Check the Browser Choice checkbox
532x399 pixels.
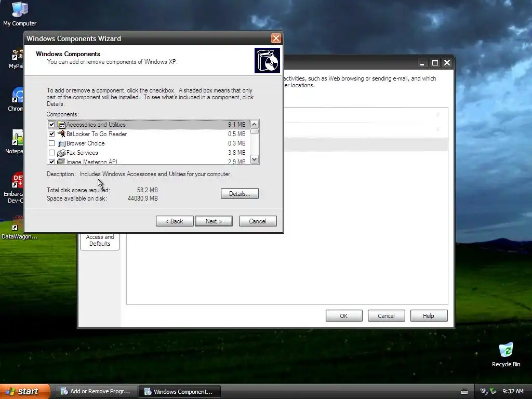tap(51, 143)
